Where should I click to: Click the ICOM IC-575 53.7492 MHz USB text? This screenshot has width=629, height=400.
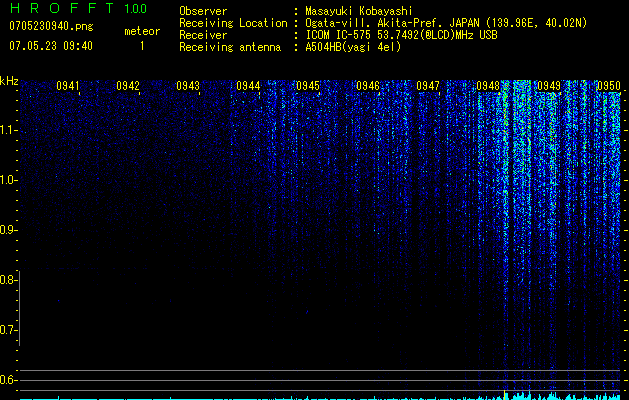click(x=401, y=35)
